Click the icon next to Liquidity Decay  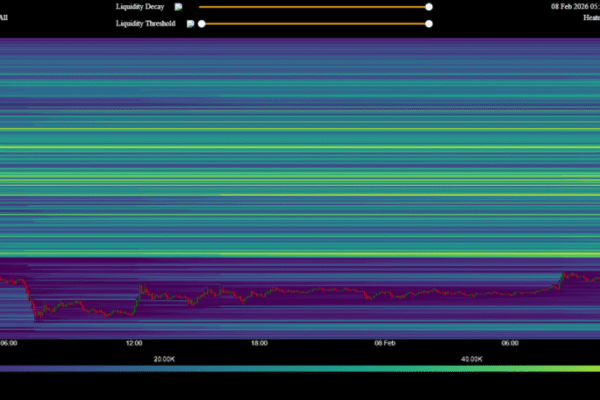(x=178, y=6)
